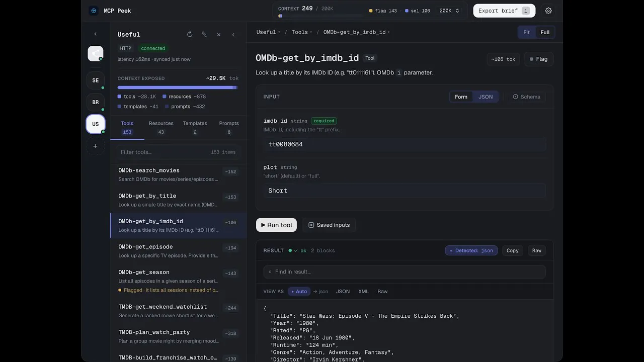644x362 pixels.
Task: Collapse the server rail with back chevron
Action: point(96,34)
